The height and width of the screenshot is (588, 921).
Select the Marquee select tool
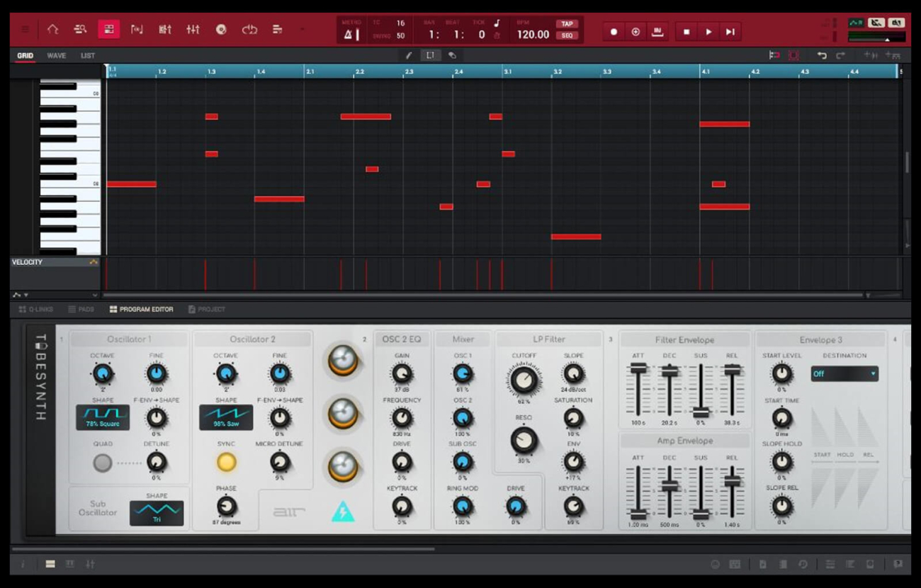click(x=430, y=55)
